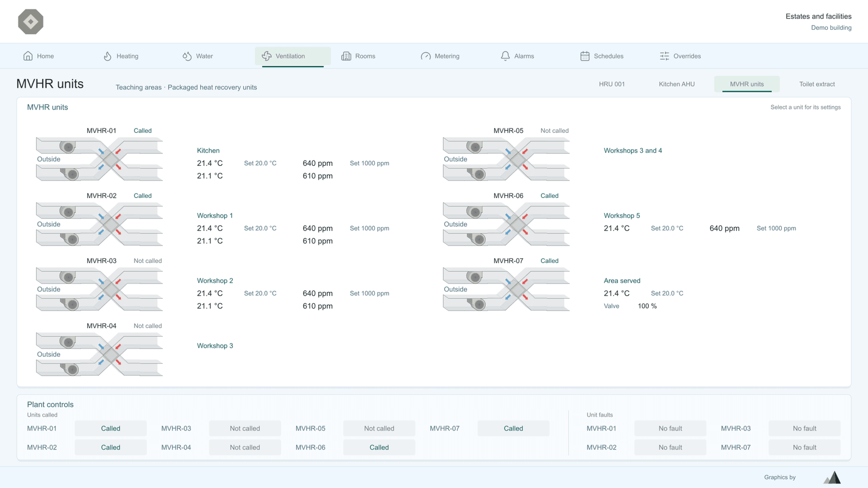Screen dimensions: 868x488
Task: Select the MVHR-04 unit diagram
Action: (x=99, y=355)
